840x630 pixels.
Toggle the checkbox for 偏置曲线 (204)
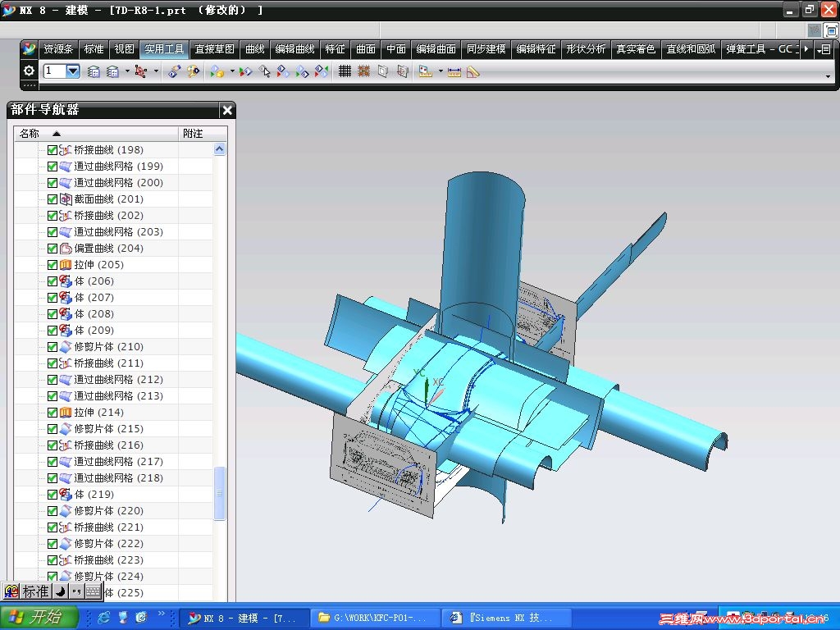coord(52,249)
